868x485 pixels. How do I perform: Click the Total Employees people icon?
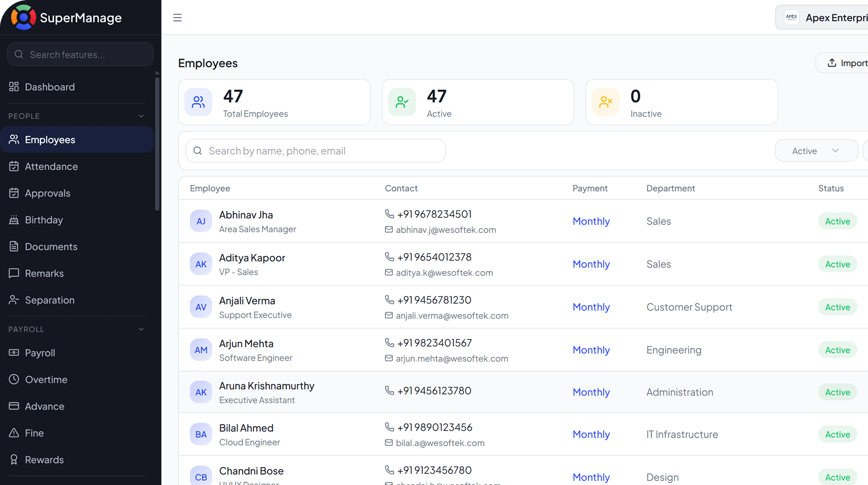pyautogui.click(x=198, y=102)
